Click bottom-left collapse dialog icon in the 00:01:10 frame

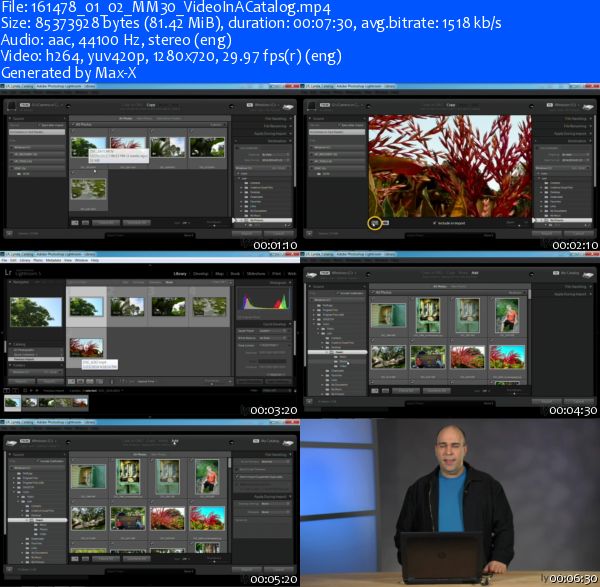tap(10, 233)
